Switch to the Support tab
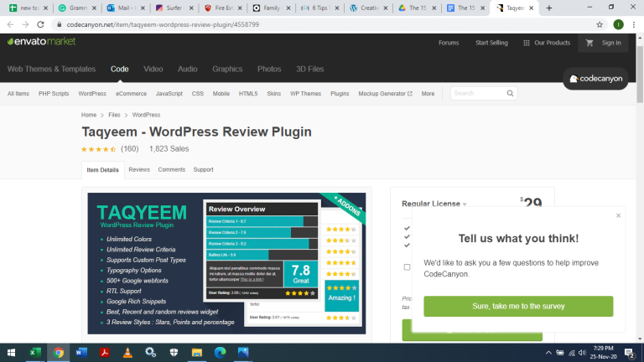Image resolution: width=644 pixels, height=362 pixels. pyautogui.click(x=203, y=169)
